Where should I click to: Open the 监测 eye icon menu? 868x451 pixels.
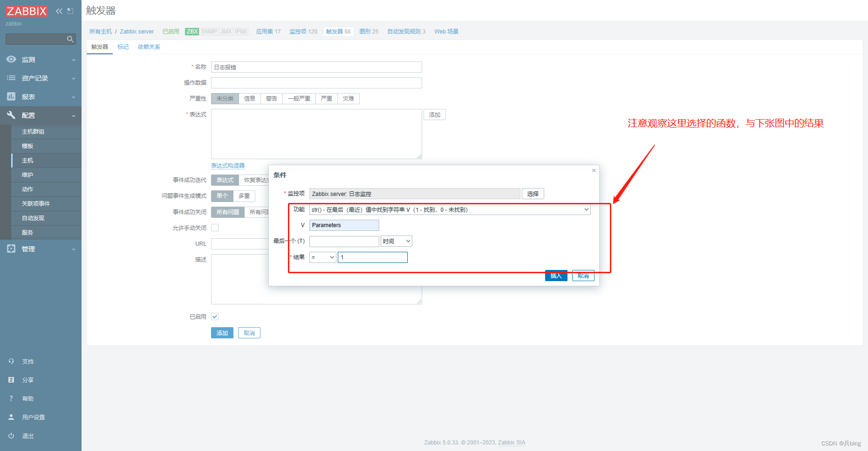(11, 59)
